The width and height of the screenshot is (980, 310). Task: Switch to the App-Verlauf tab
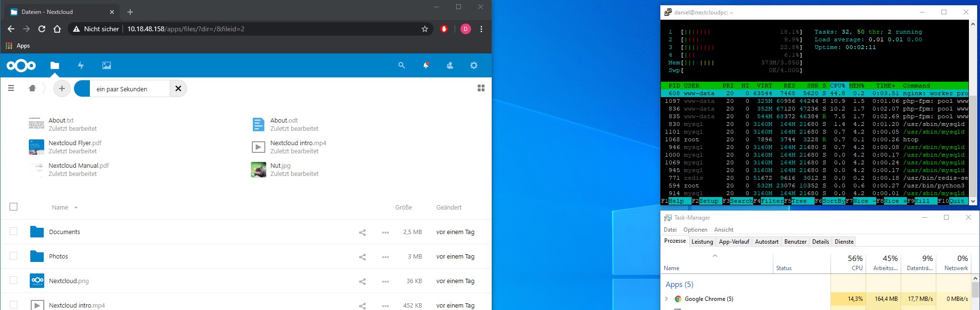pyautogui.click(x=734, y=242)
